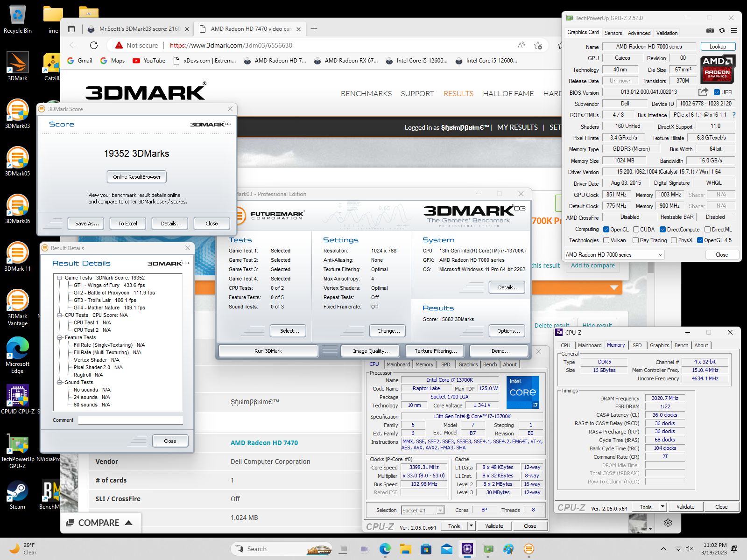
Task: Open the GPU-Z hamburger menu
Action: (734, 30)
